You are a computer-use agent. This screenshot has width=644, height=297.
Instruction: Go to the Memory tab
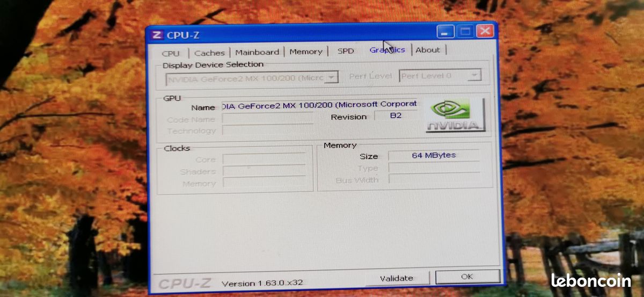pyautogui.click(x=306, y=52)
